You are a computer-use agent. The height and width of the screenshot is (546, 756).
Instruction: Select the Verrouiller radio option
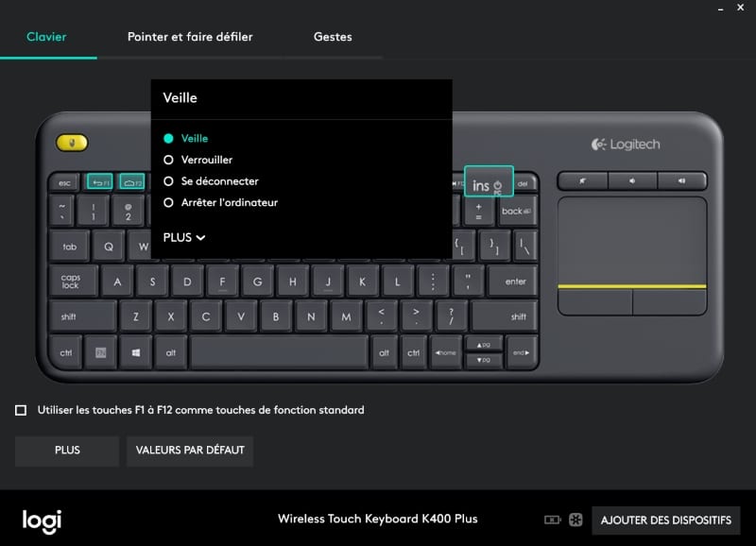click(168, 160)
